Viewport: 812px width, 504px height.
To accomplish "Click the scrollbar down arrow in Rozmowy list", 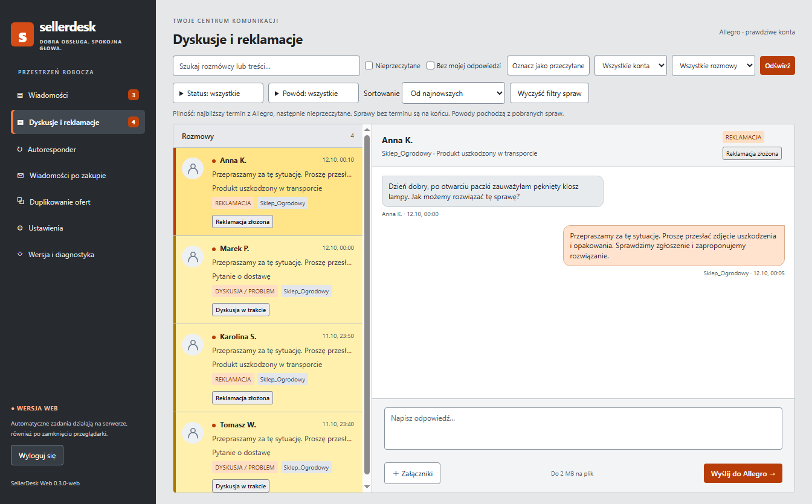I will [367, 487].
